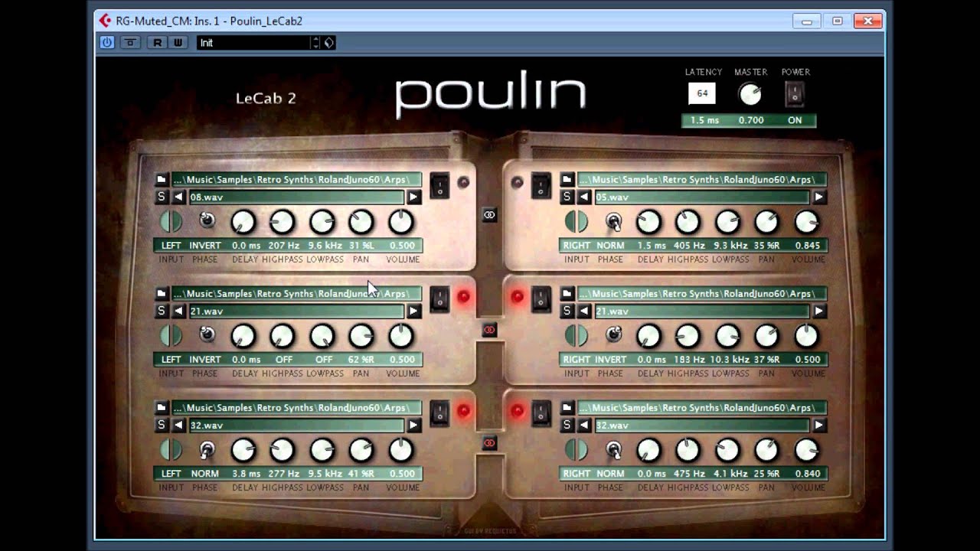980x551 pixels.
Task: Load next file after 05.wav
Action: [x=819, y=197]
